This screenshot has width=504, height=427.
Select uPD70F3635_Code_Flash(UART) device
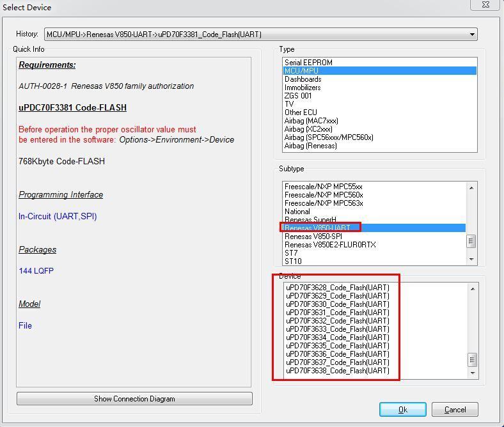(x=375, y=346)
